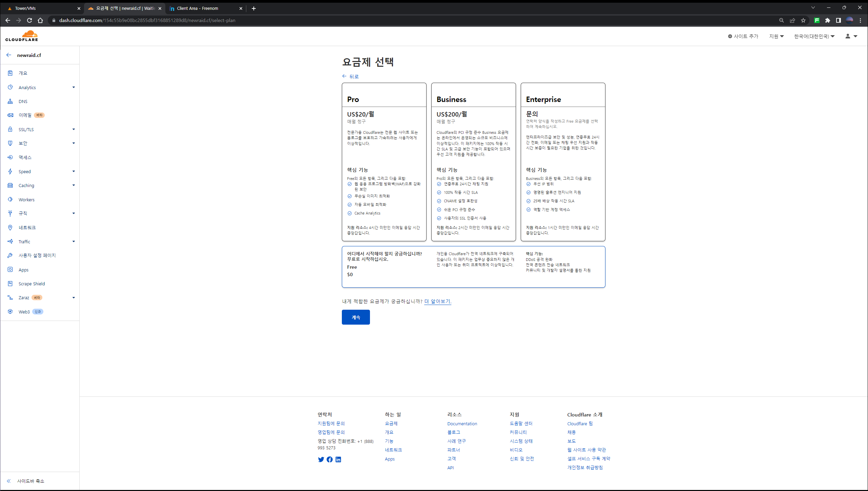Click the Scrape Shield icon
The height and width of the screenshot is (491, 868).
10,284
